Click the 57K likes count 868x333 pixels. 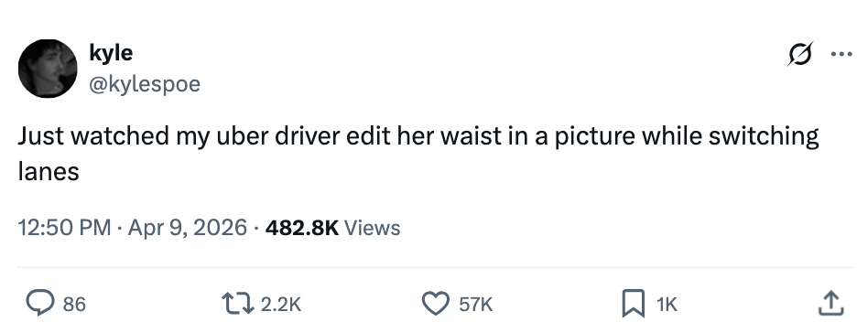click(x=475, y=305)
